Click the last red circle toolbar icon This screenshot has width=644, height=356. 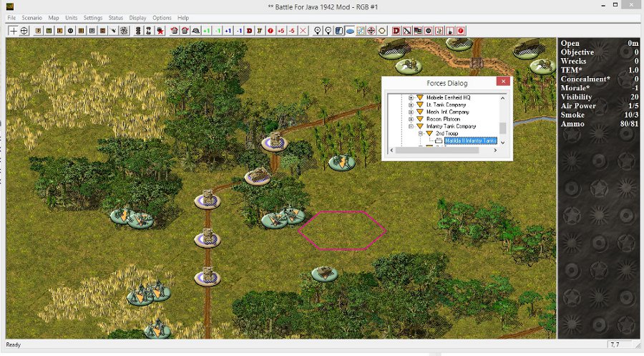tap(461, 31)
